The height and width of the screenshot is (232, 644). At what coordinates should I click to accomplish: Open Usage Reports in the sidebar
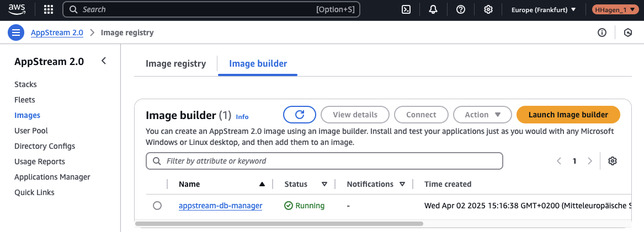pos(39,161)
